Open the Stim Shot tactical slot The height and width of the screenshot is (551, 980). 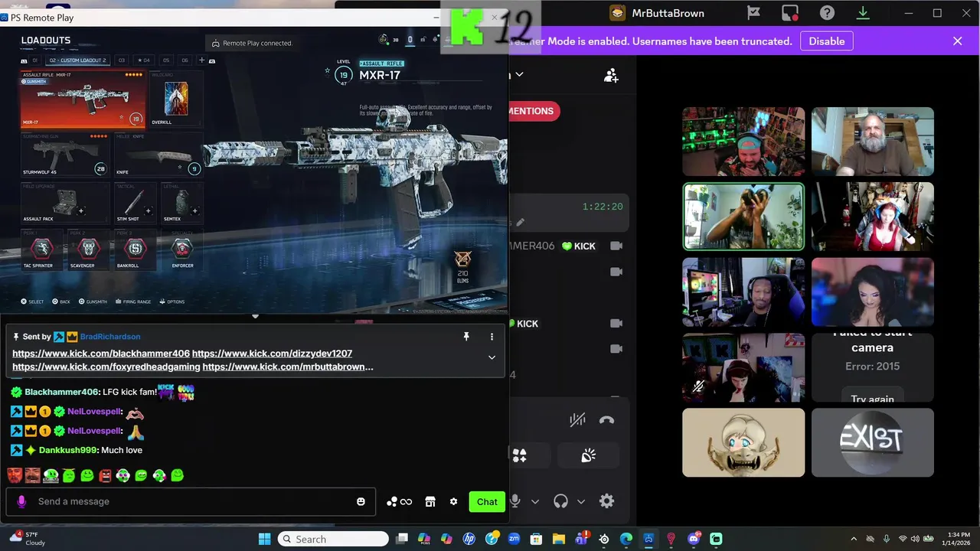[x=135, y=202]
